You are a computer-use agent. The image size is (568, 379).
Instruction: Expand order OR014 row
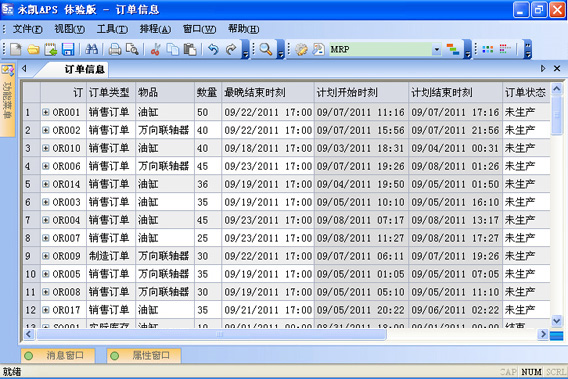[x=46, y=184]
